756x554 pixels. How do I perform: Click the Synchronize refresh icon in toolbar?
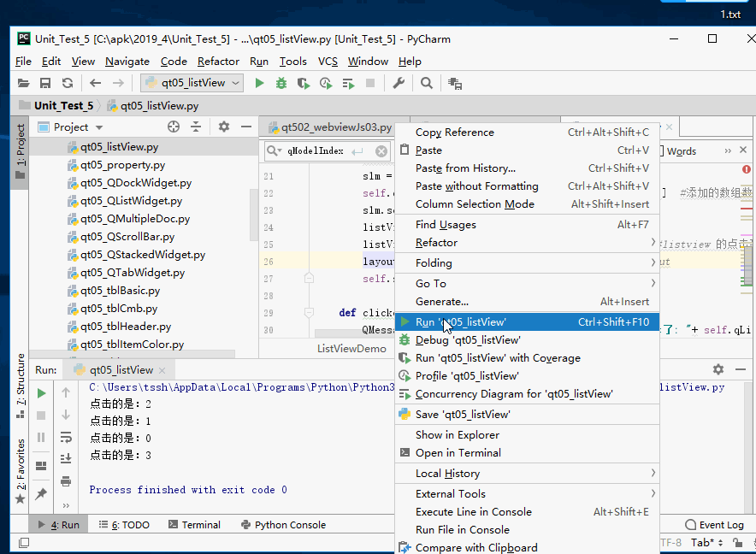(68, 83)
